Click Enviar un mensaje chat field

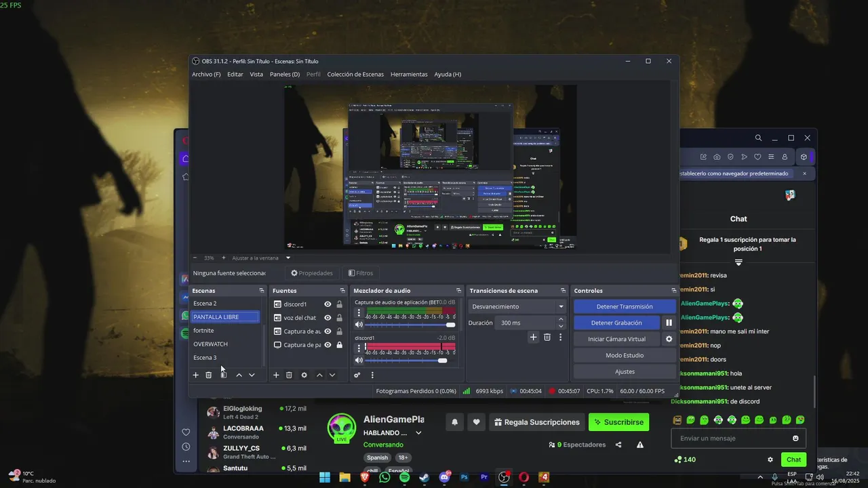[738, 439]
